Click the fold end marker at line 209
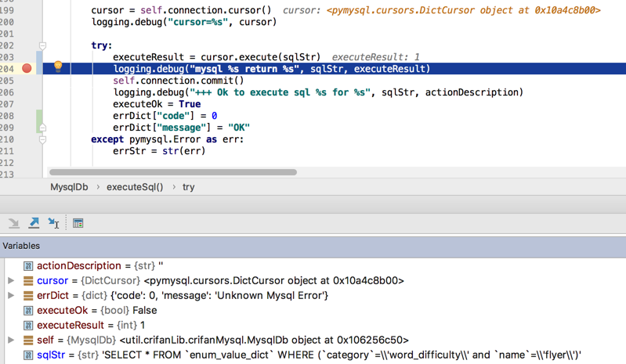This screenshot has height=364, width=626. pos(42,128)
